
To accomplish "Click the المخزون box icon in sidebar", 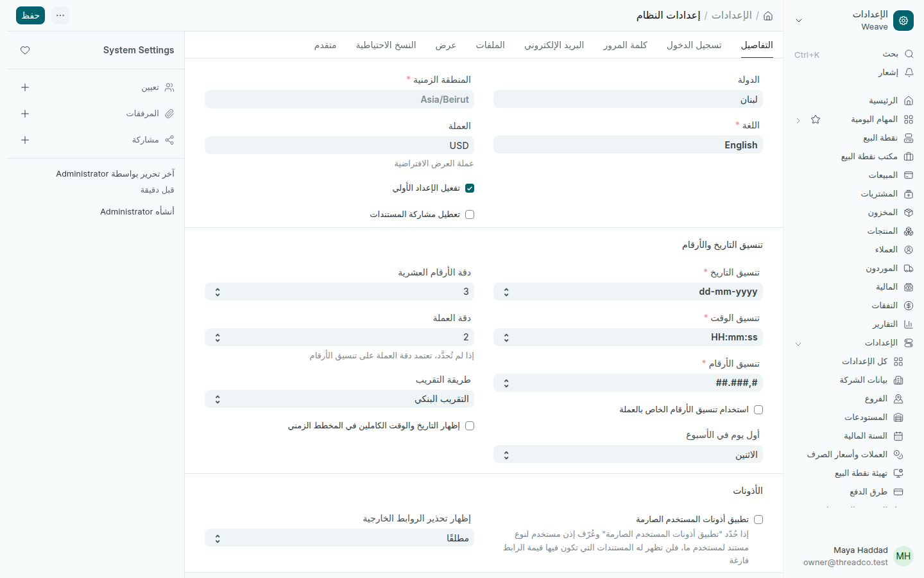I will click(909, 213).
